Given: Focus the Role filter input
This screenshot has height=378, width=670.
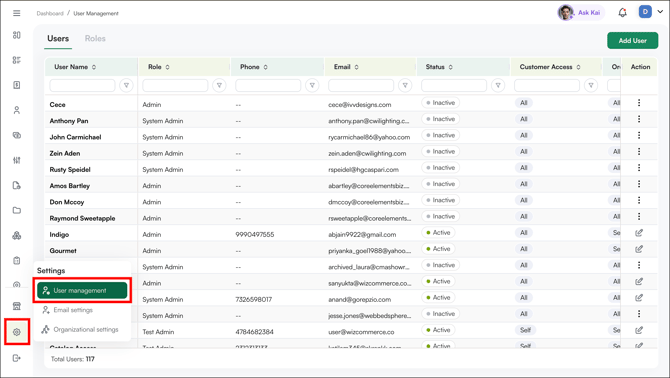Looking at the screenshot, I should [175, 85].
